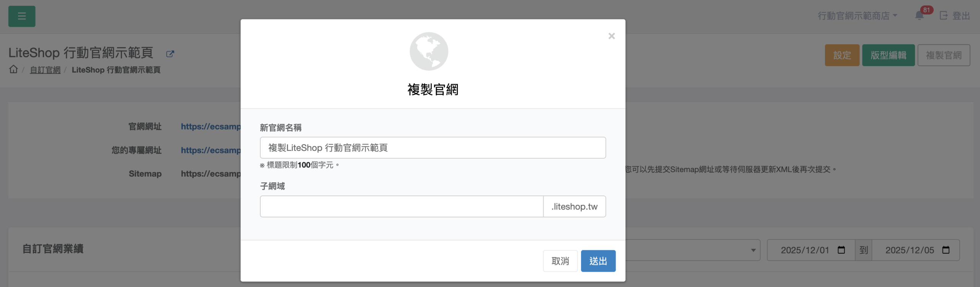
Task: Click the 取消 cancel button
Action: click(560, 261)
